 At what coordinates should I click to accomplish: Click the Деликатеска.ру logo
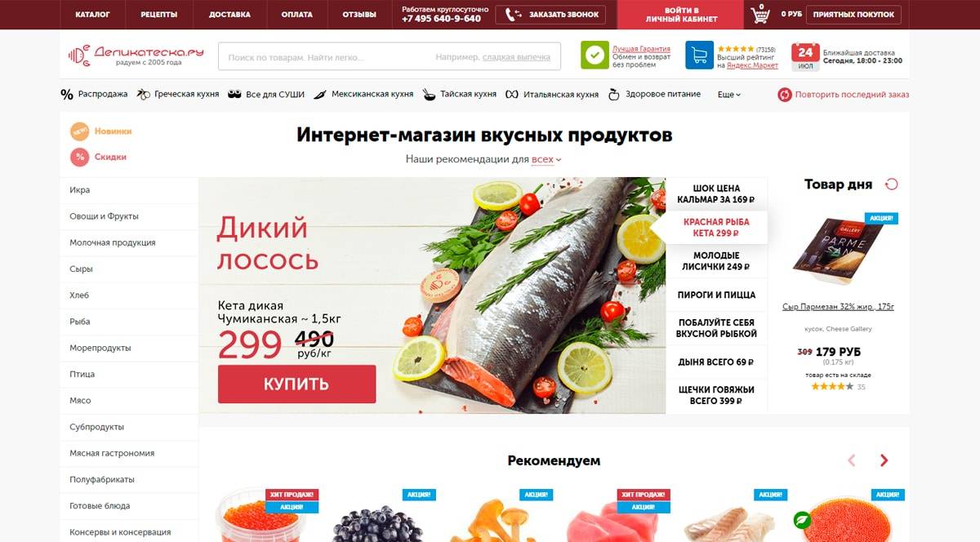tap(136, 55)
